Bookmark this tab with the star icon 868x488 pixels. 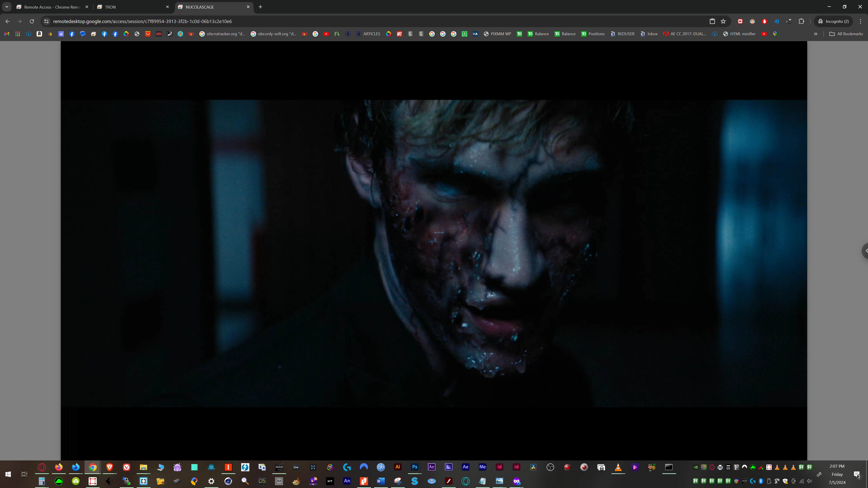[723, 21]
